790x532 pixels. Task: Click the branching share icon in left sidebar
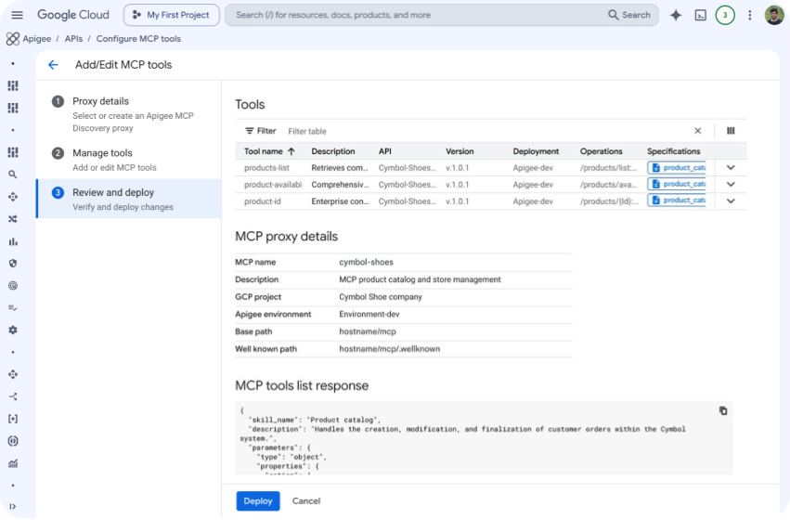13,396
